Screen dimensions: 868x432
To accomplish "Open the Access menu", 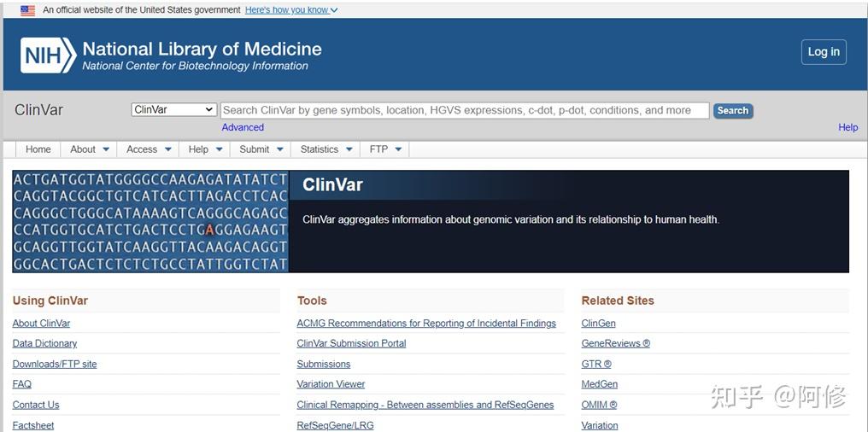I will coord(149,149).
